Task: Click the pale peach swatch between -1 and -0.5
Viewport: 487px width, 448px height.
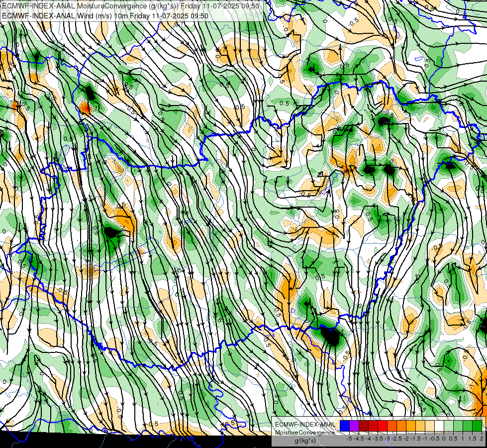Action: click(430, 426)
